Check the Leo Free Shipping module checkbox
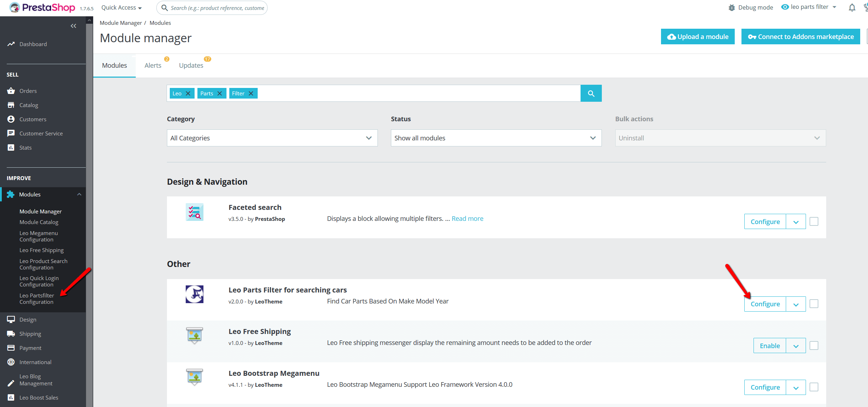 pyautogui.click(x=814, y=346)
